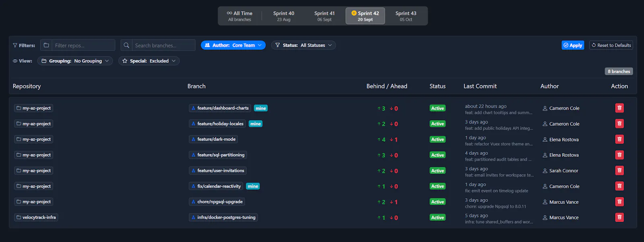Open the Author: Core Team dropdown
The image size is (644, 242).
(233, 45)
